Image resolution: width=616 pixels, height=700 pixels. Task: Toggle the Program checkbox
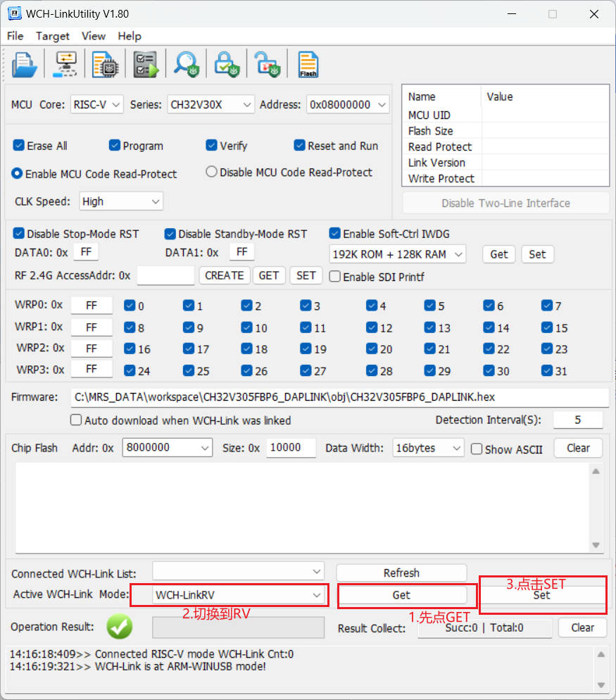pyautogui.click(x=115, y=146)
